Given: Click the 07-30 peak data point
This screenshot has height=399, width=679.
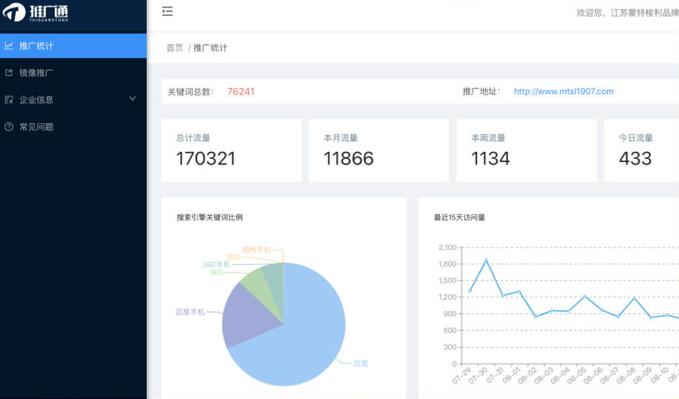Looking at the screenshot, I should [486, 260].
